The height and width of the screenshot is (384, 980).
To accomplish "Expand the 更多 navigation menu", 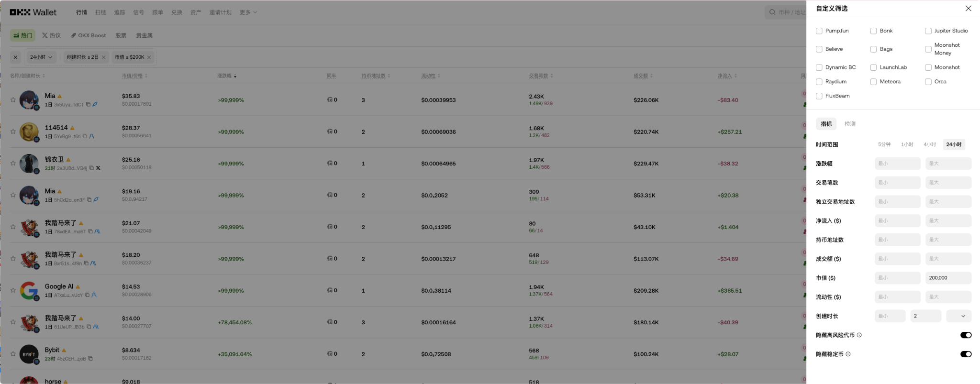I will [248, 12].
